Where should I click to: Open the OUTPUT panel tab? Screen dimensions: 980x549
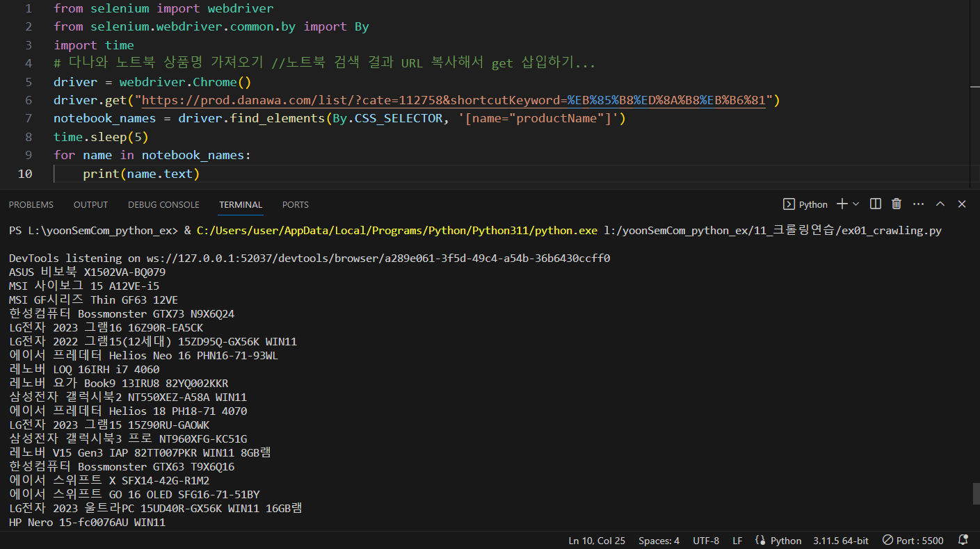pyautogui.click(x=91, y=204)
